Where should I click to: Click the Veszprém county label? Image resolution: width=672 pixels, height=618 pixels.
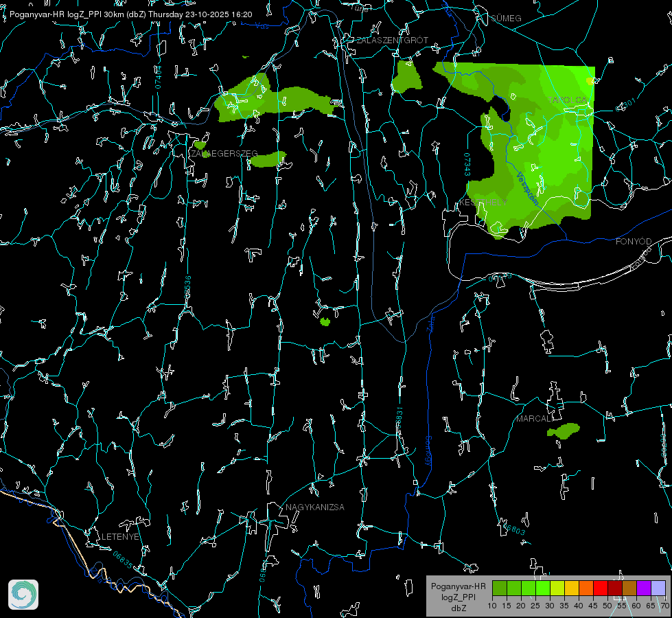528,189
